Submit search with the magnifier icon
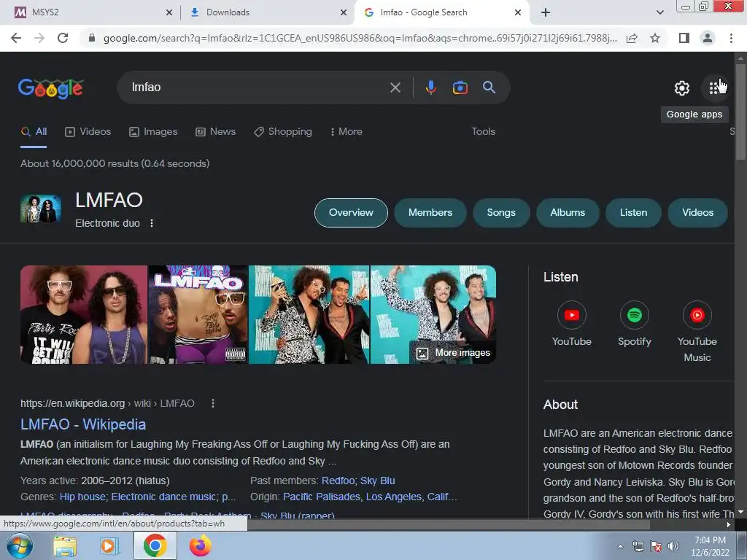 pos(489,87)
